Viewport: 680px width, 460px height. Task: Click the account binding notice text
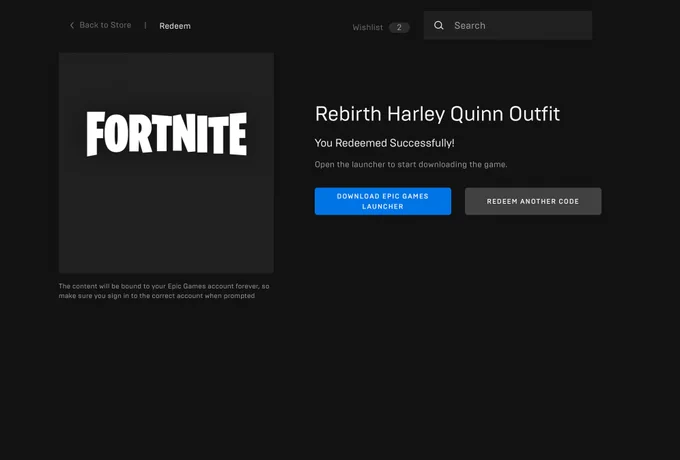164,291
